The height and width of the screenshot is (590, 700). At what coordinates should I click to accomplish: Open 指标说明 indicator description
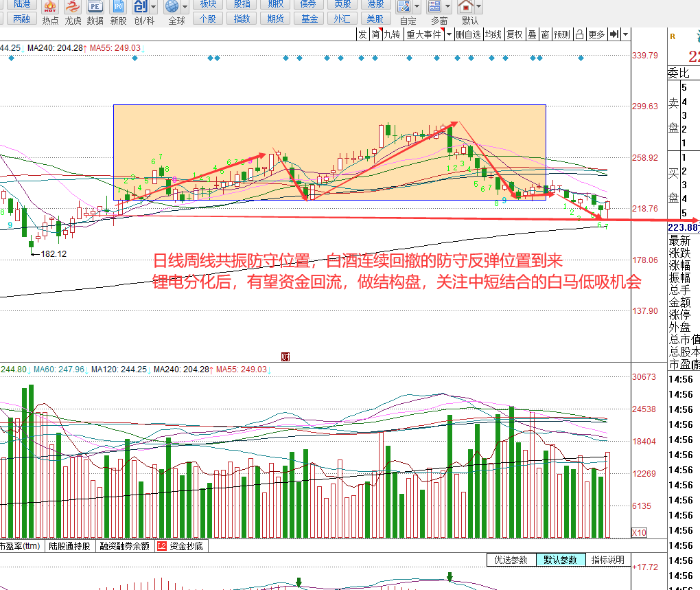tap(607, 560)
